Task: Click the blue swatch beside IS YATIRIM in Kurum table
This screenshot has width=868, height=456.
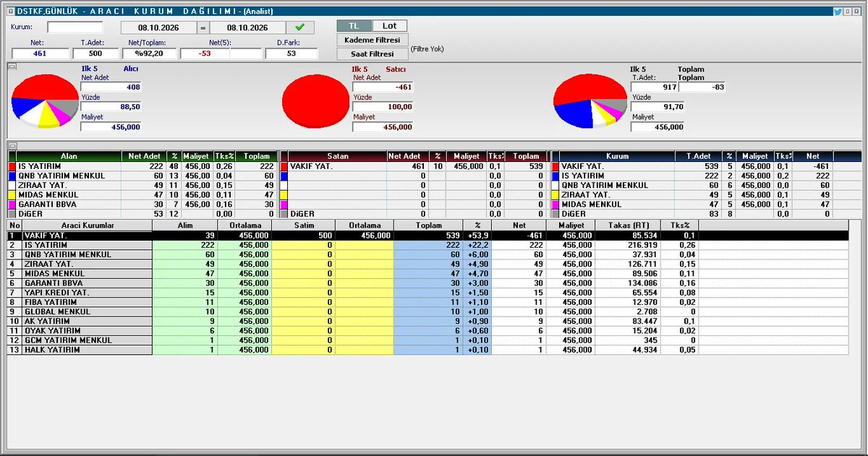Action: (x=555, y=176)
